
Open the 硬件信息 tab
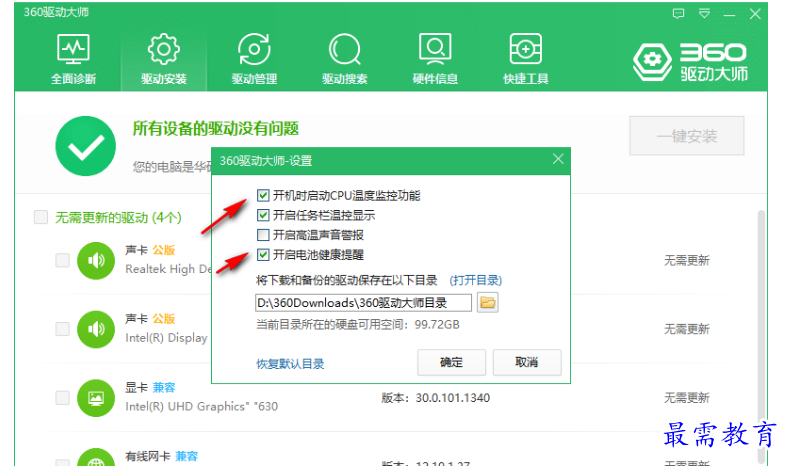pos(435,59)
